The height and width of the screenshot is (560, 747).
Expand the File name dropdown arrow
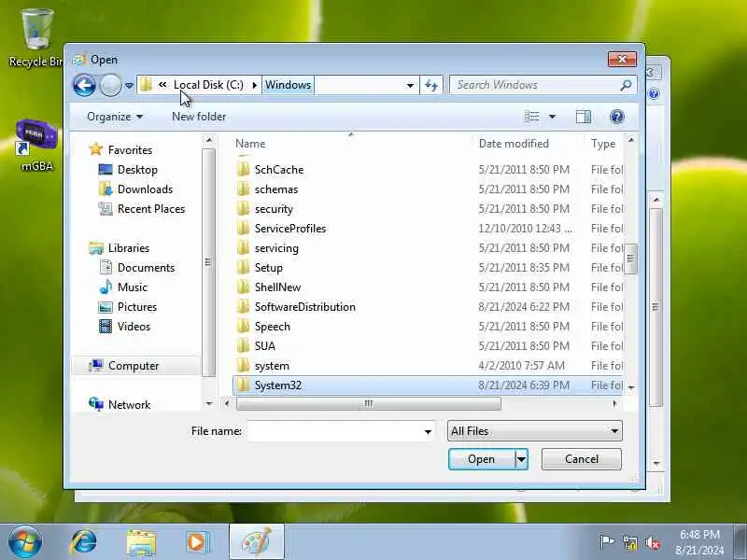(428, 432)
